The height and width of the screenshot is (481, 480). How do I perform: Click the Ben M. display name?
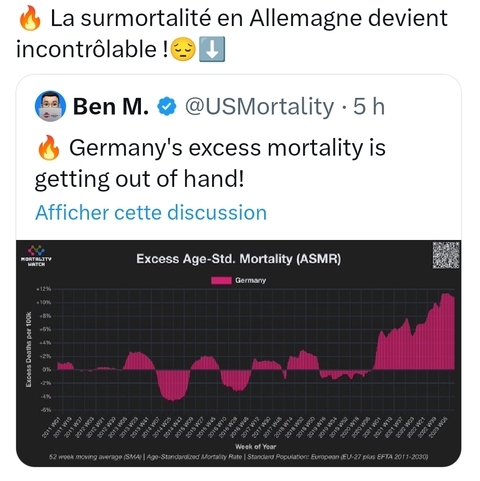coord(111,106)
